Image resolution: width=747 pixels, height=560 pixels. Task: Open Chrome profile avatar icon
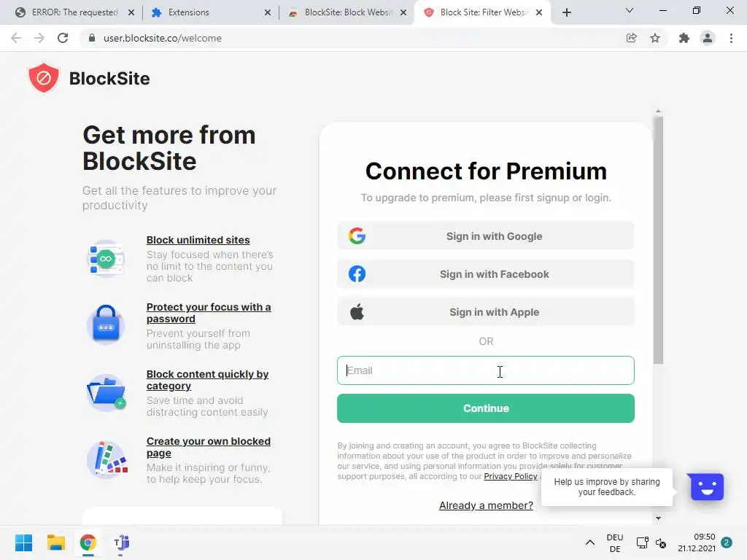tap(707, 38)
